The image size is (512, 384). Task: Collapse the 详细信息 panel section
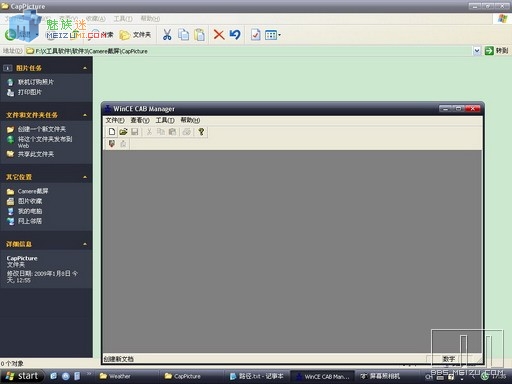[85, 244]
